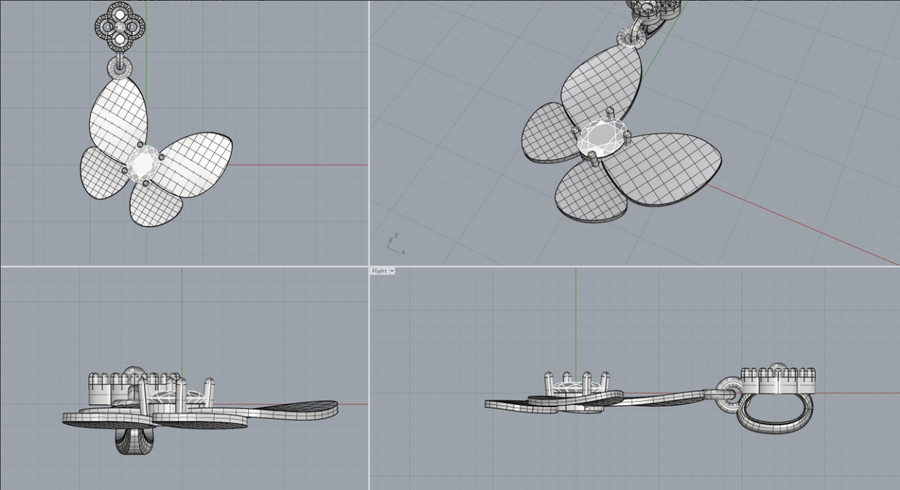Select the small bottom wing in top-left viewport
Screen dimensions: 900x490
(x=150, y=207)
